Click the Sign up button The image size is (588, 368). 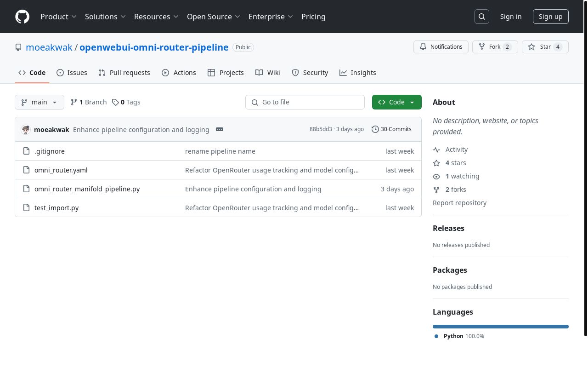point(550,17)
